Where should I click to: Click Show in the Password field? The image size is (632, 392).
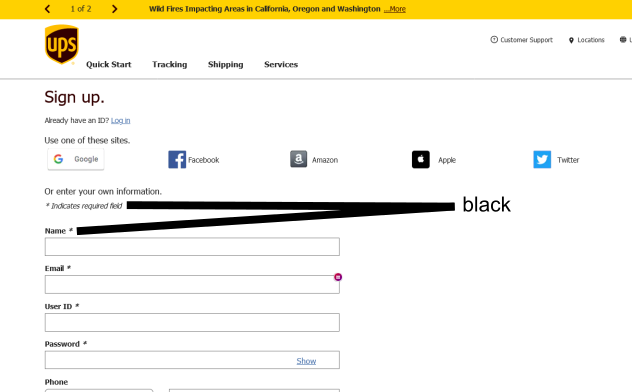tap(306, 361)
